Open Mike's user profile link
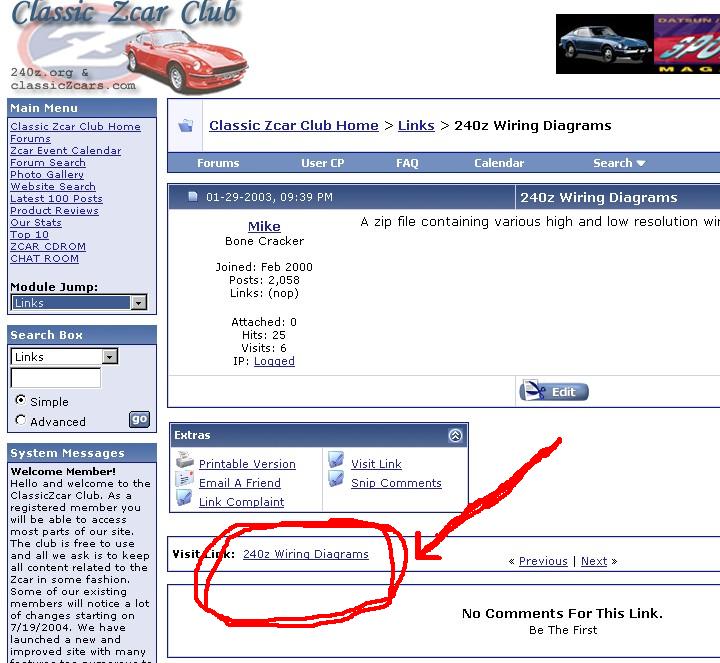This screenshot has height=663, width=720. (264, 226)
